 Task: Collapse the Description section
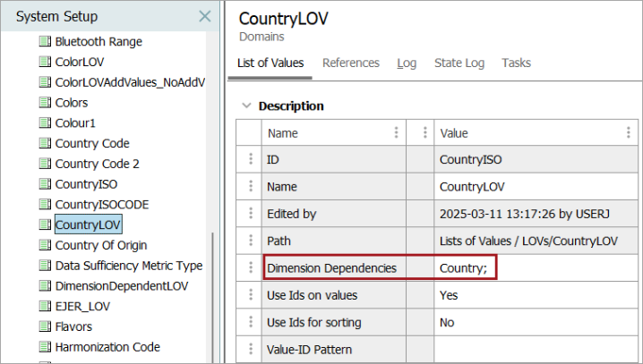pyautogui.click(x=246, y=106)
